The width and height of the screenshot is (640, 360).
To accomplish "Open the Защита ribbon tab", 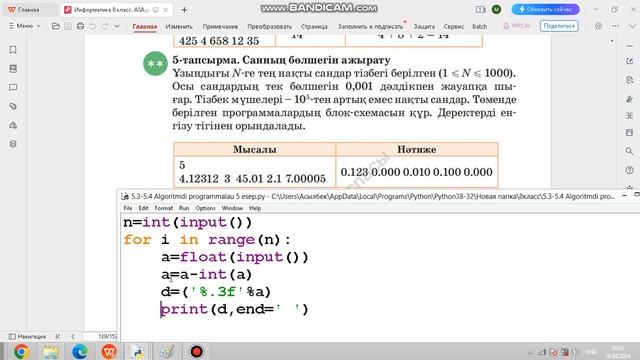I will 424,26.
